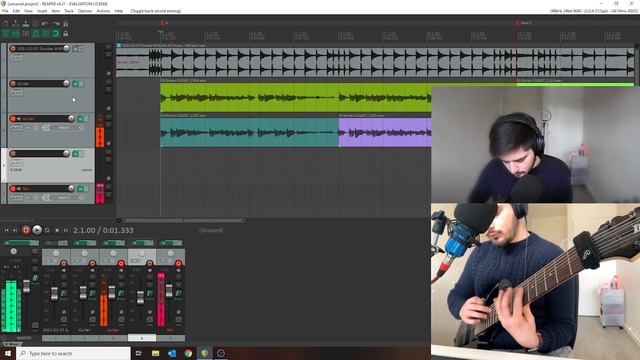Click the master fader in mixer
The width and height of the screenshot is (640, 360).
27,286
